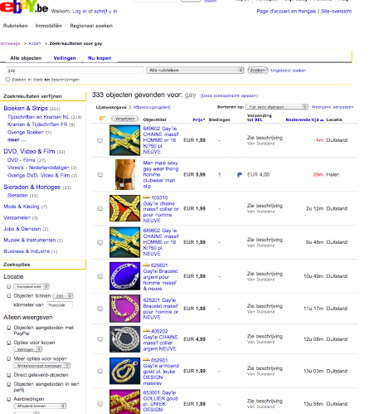Click the eBay.be logo
This screenshot has height=414, width=369.
(24, 7)
